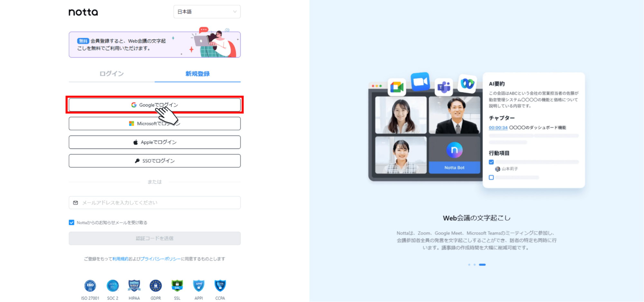
Task: Click the SSO key icon
Action: (137, 161)
